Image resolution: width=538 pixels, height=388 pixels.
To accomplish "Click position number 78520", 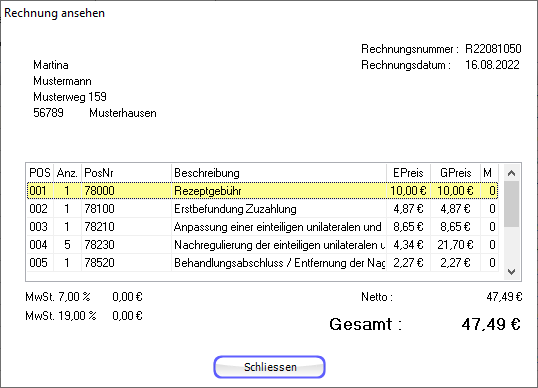I will pyautogui.click(x=99, y=263).
